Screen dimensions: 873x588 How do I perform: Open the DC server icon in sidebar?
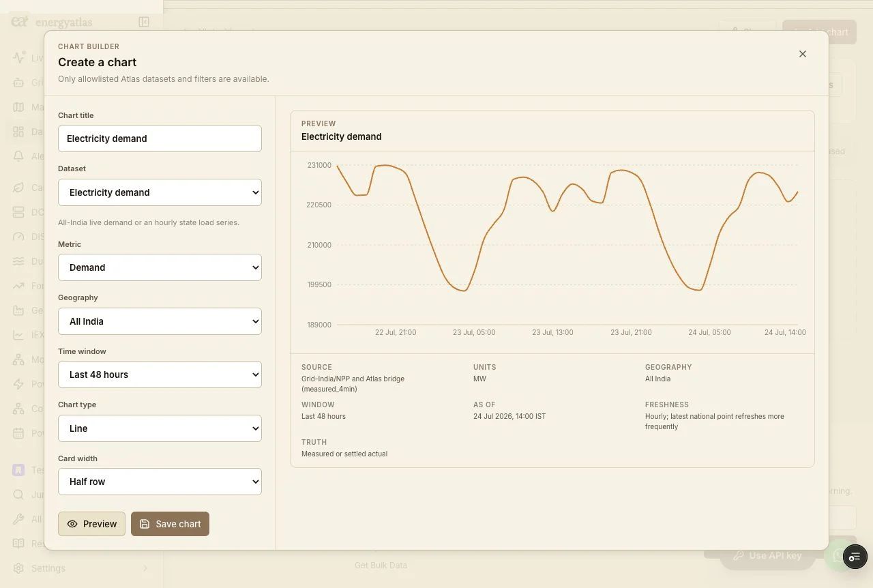pos(18,212)
